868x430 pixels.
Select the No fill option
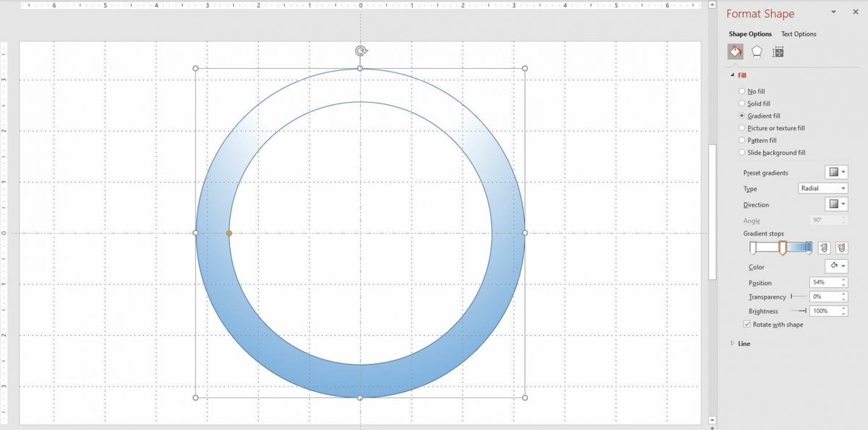[741, 90]
